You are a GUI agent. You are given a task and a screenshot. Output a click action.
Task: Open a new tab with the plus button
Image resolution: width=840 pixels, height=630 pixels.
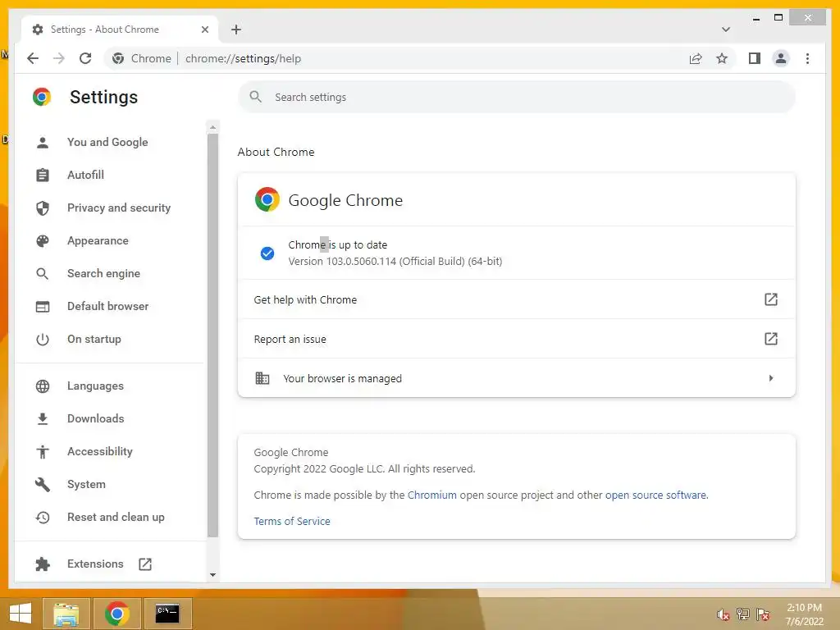click(236, 30)
